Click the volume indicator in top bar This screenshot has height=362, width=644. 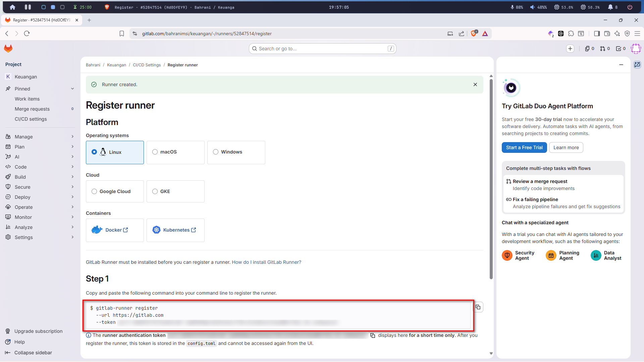pyautogui.click(x=538, y=7)
